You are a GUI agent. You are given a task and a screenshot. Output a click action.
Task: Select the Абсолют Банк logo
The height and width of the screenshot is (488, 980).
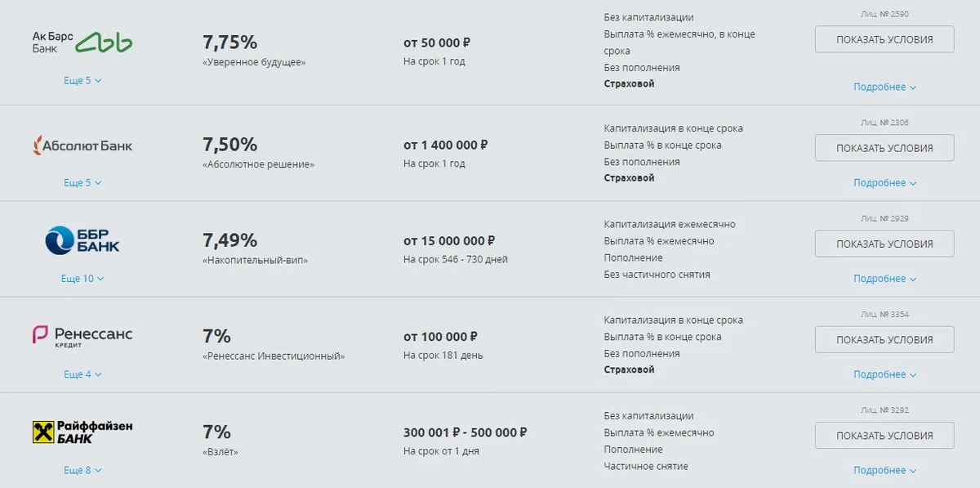(82, 146)
